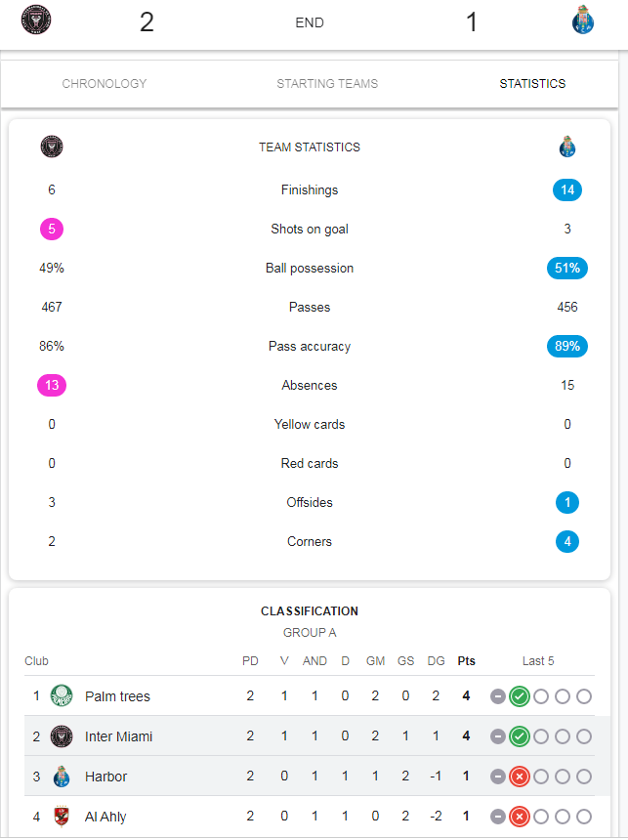Click FC Porto crest in score header

pyautogui.click(x=582, y=20)
